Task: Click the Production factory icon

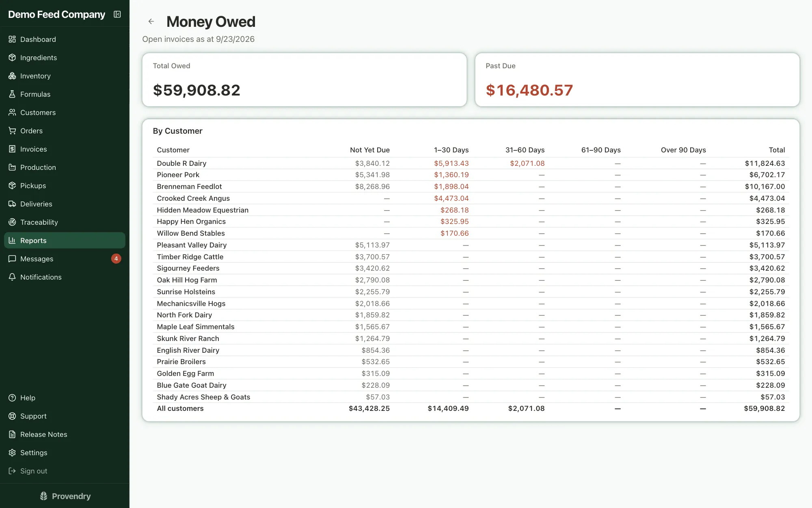Action: pos(12,167)
